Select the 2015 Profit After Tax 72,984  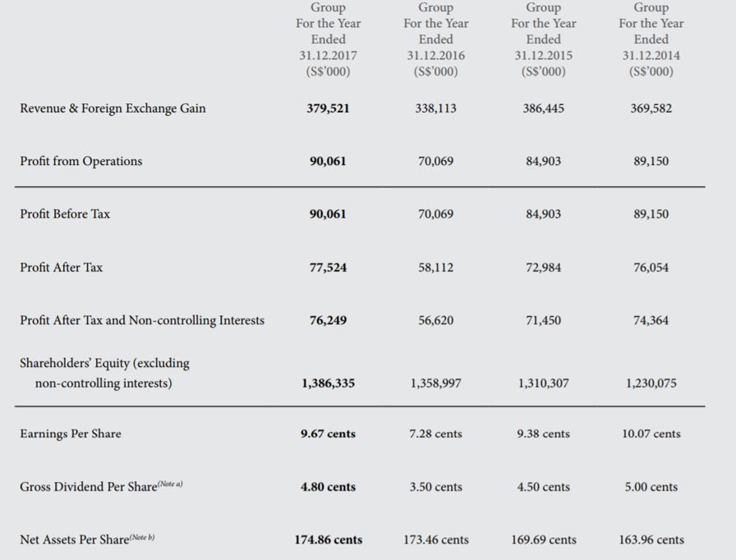(x=543, y=268)
